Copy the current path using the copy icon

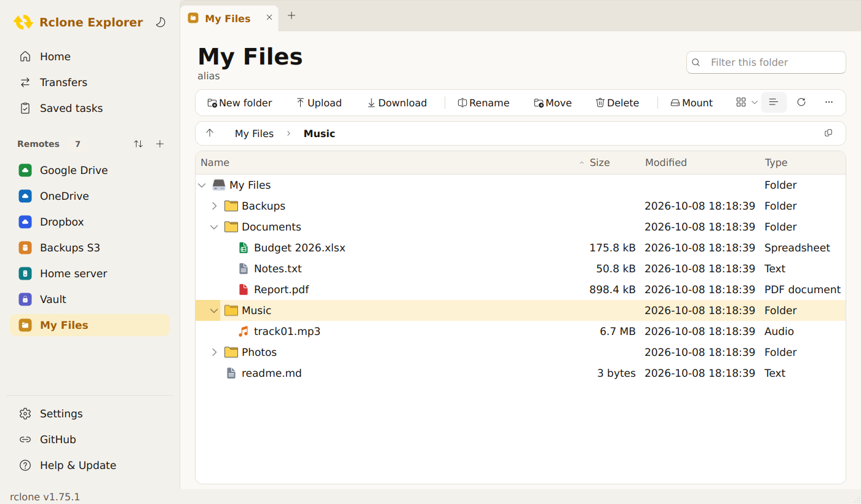click(x=828, y=133)
